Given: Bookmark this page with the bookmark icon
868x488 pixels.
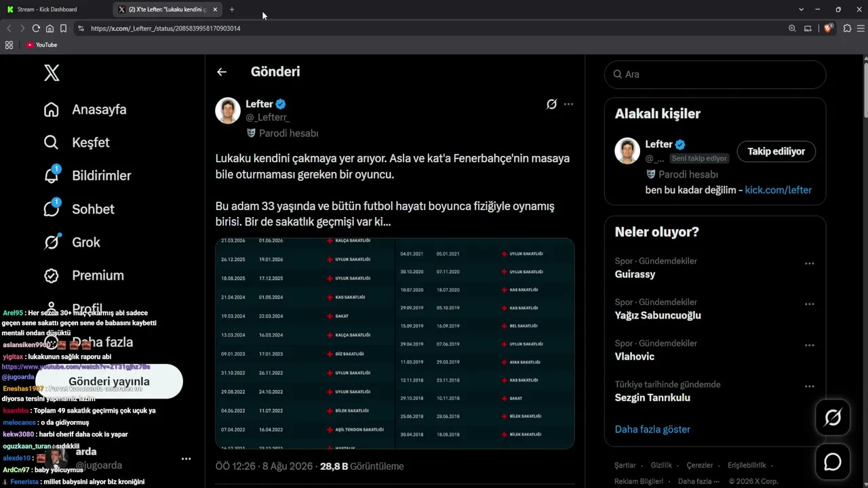Looking at the screenshot, I should coord(63,28).
